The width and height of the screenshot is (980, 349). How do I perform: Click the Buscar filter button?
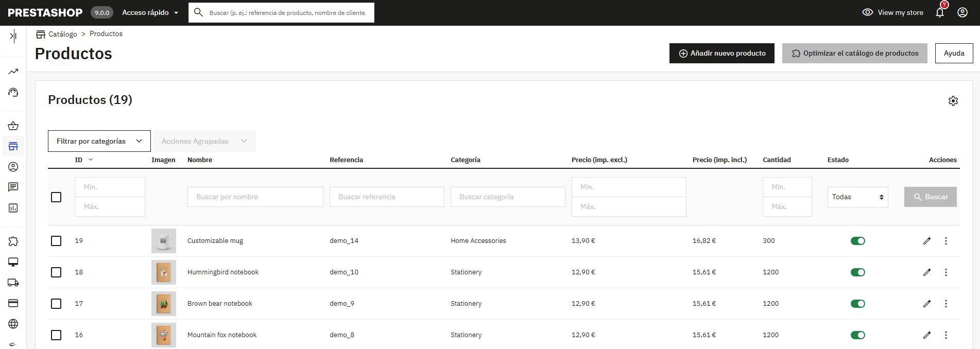pos(930,197)
